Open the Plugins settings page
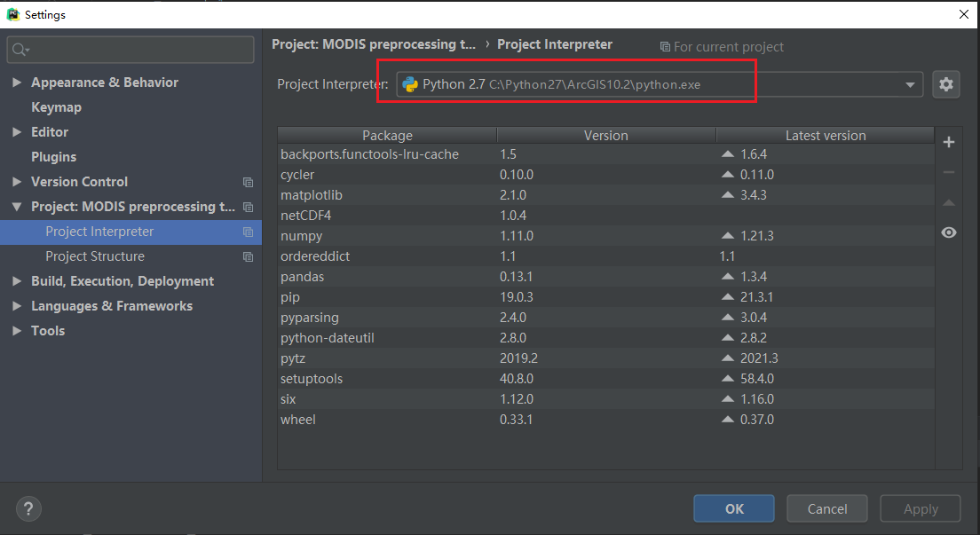 point(53,157)
